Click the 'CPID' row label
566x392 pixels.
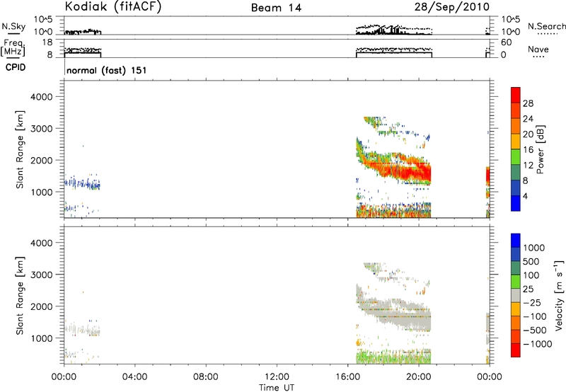[x=16, y=67]
